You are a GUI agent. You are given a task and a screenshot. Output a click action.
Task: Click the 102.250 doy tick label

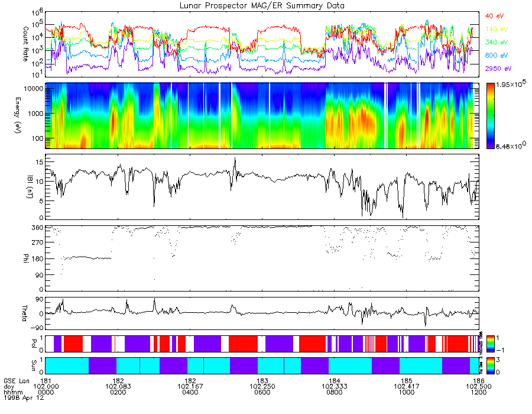pyautogui.click(x=262, y=387)
